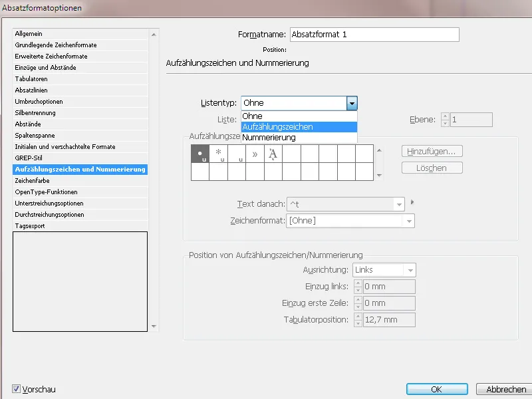Open the Tagsexport category
532x399 pixels.
tap(80, 226)
